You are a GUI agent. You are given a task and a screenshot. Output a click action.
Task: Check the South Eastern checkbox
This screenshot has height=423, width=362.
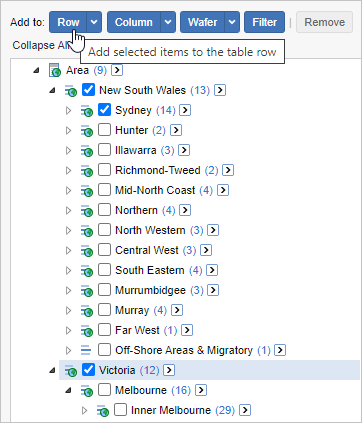tap(104, 270)
